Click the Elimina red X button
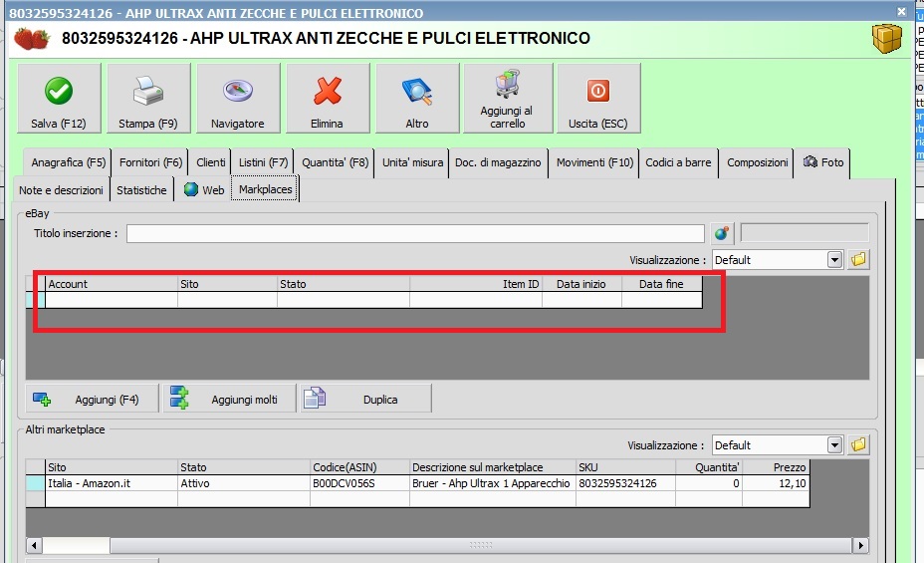 coord(328,99)
